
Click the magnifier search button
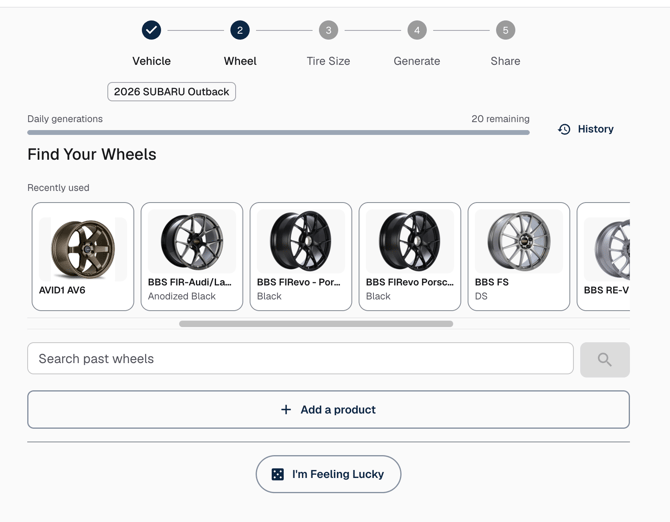tap(605, 359)
